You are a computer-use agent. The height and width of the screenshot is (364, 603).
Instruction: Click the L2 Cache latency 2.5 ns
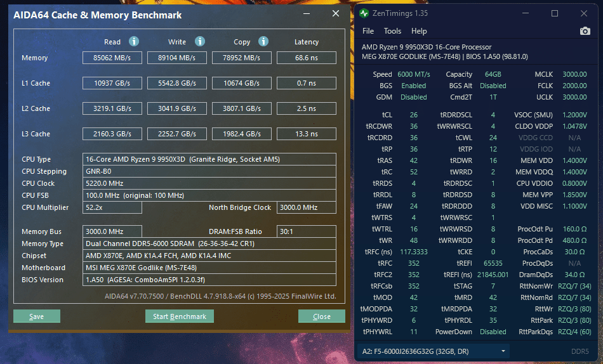(307, 108)
